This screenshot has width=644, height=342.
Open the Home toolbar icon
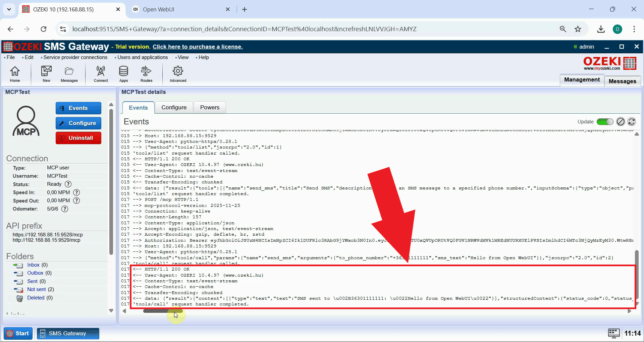coord(15,74)
